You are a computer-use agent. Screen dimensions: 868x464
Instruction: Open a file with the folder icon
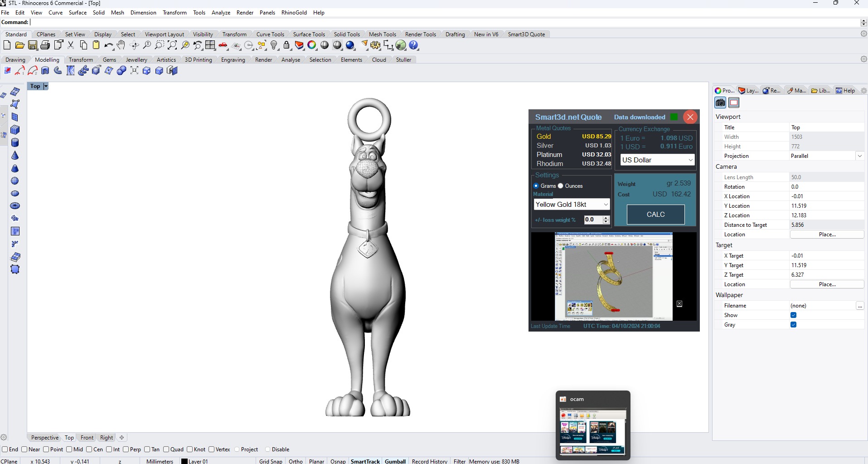tap(19, 45)
